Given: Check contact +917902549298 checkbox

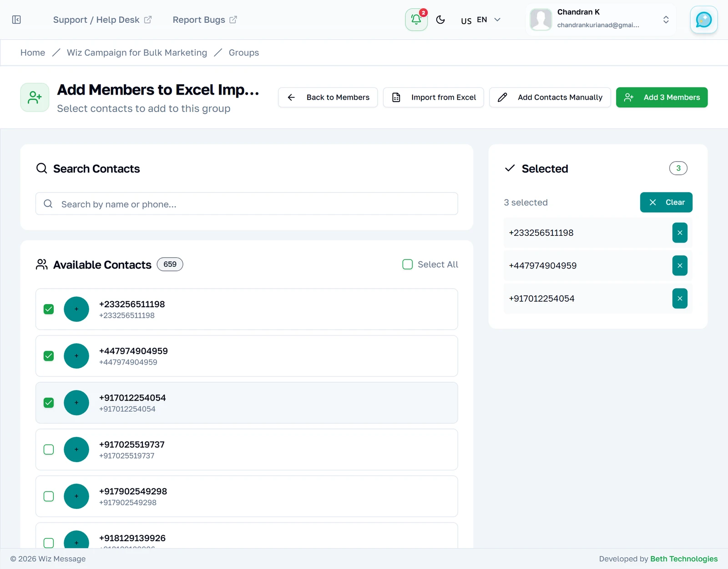Looking at the screenshot, I should coord(49,496).
